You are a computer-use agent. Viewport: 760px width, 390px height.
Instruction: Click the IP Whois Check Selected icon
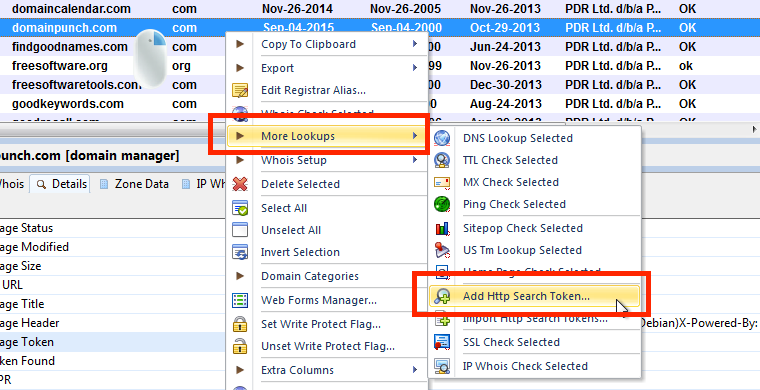pyautogui.click(x=442, y=366)
